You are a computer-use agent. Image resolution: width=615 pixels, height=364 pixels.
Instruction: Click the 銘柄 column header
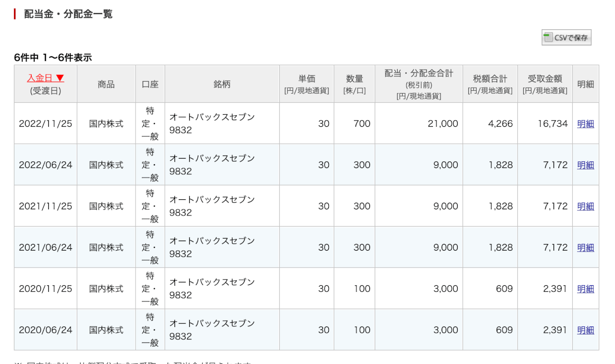tap(222, 84)
